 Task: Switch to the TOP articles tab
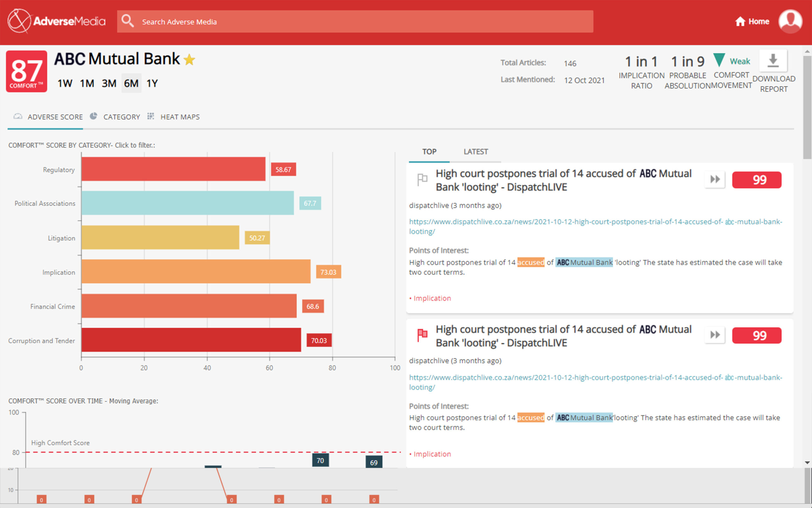click(x=429, y=152)
